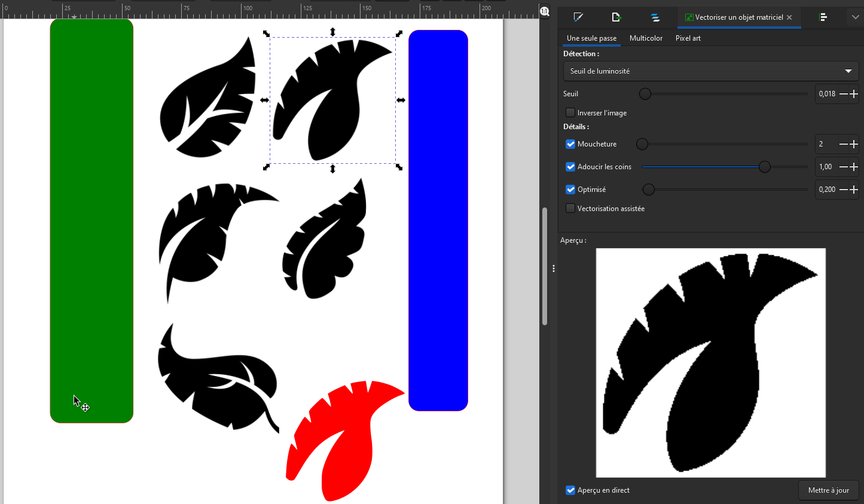Switch to the Multicolor tab

click(x=646, y=38)
